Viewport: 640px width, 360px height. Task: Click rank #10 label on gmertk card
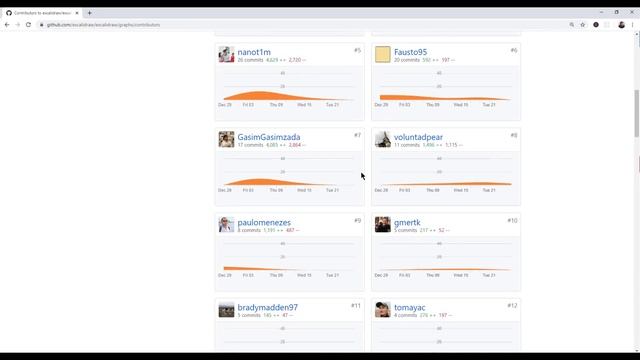tap(512, 220)
